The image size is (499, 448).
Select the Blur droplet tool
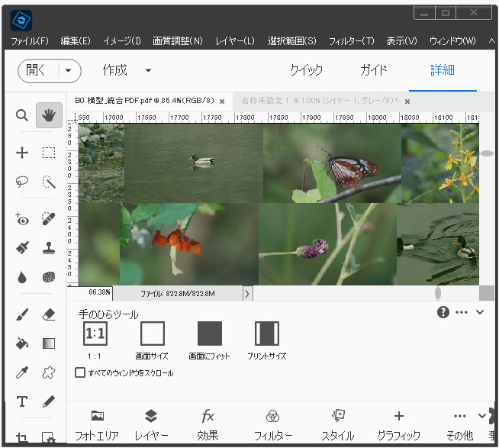22,277
